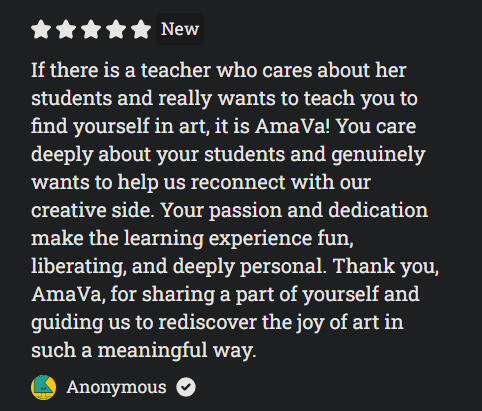
Task: Select the fifth rating star
Action: [x=141, y=29]
